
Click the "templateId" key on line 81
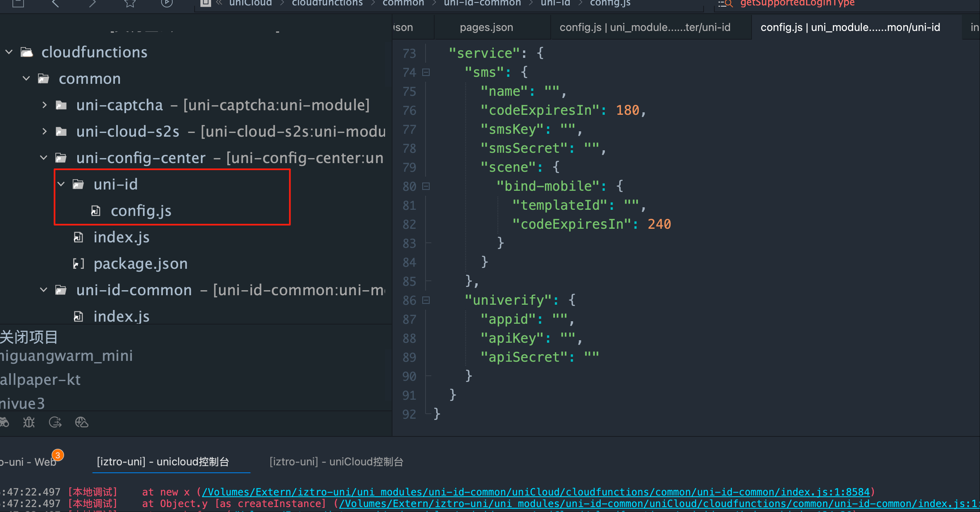click(x=559, y=205)
